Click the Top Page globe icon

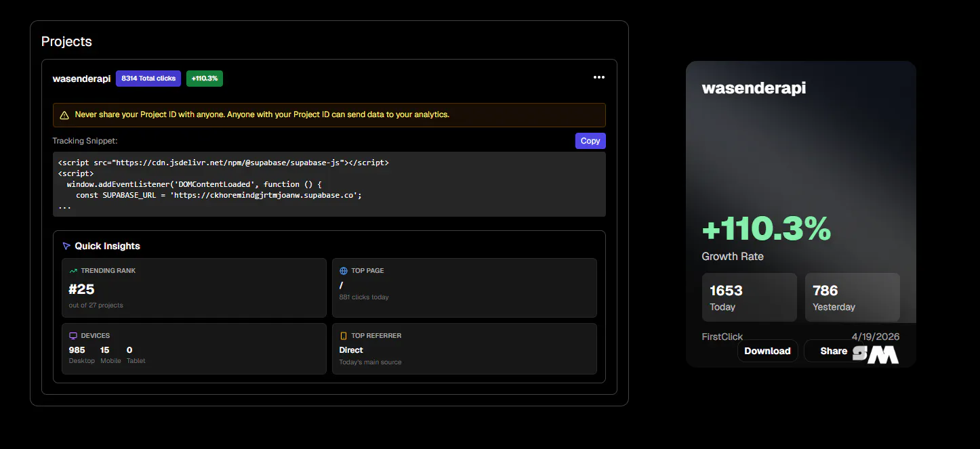point(344,270)
